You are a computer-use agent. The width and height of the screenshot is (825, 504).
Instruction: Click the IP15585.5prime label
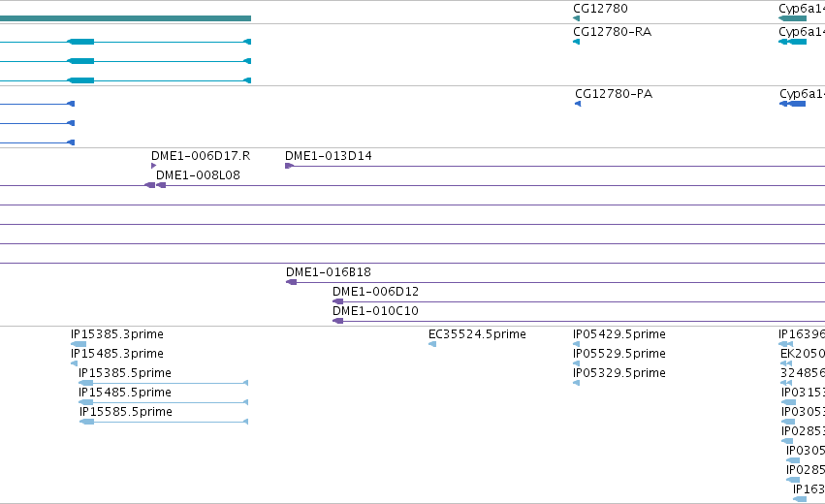[x=126, y=412]
